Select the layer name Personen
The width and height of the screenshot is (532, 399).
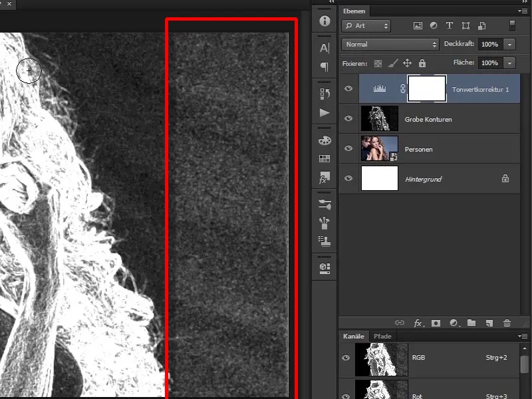tap(419, 149)
